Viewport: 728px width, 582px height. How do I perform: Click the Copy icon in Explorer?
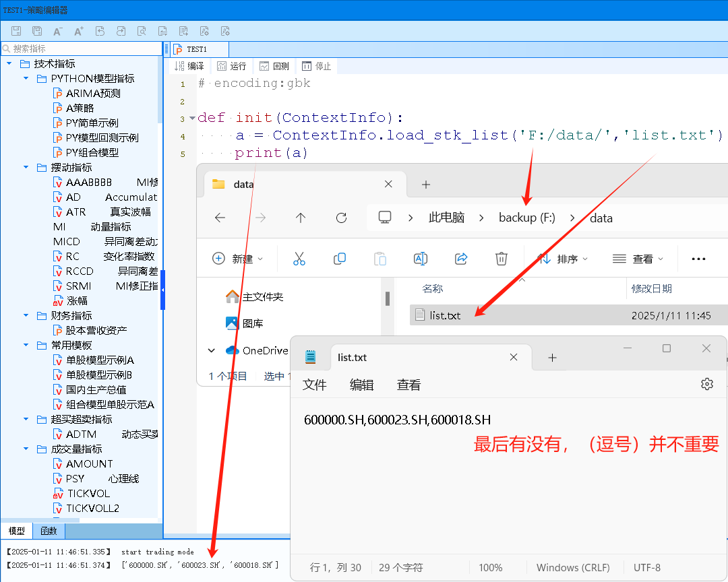point(339,259)
